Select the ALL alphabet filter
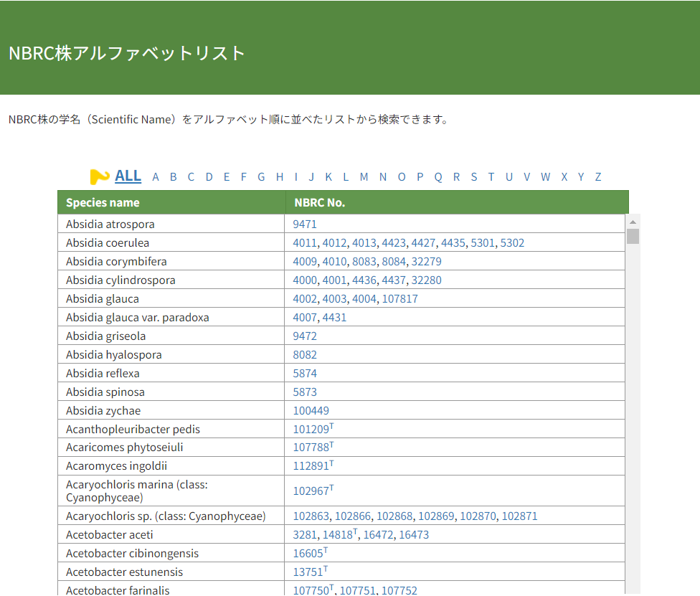This screenshot has height=596, width=700. pos(128,176)
